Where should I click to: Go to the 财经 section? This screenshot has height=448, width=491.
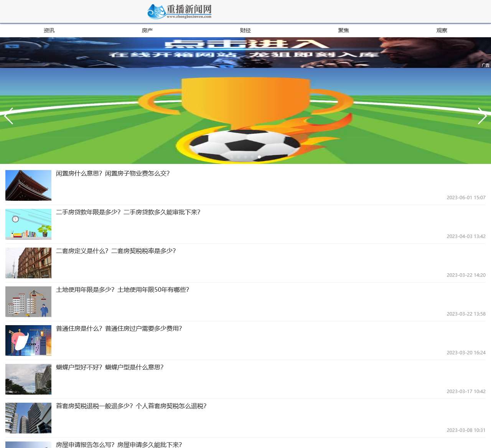point(245,30)
